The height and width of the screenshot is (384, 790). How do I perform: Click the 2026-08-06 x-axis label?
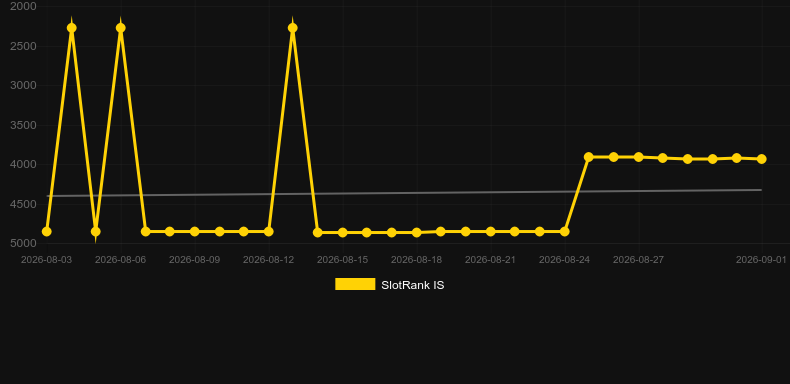[x=120, y=260]
